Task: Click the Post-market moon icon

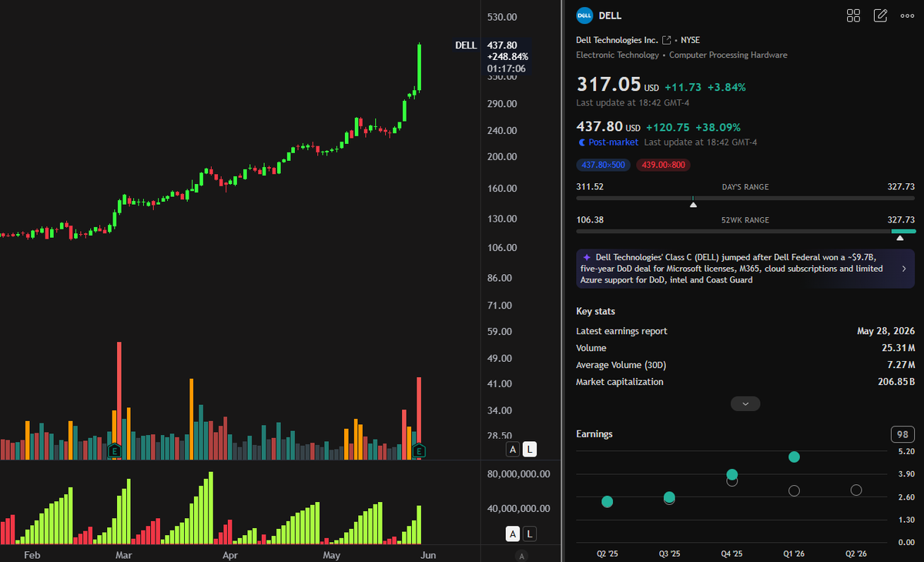Action: coord(581,142)
